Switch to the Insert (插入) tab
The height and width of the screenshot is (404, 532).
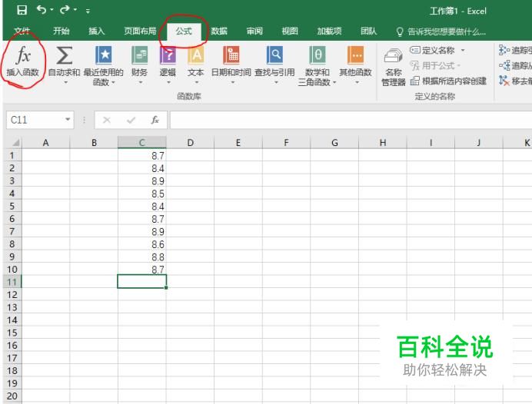click(x=97, y=31)
